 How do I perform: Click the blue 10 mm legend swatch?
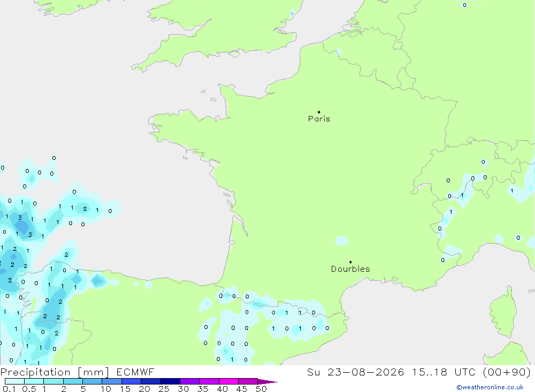click(112, 381)
